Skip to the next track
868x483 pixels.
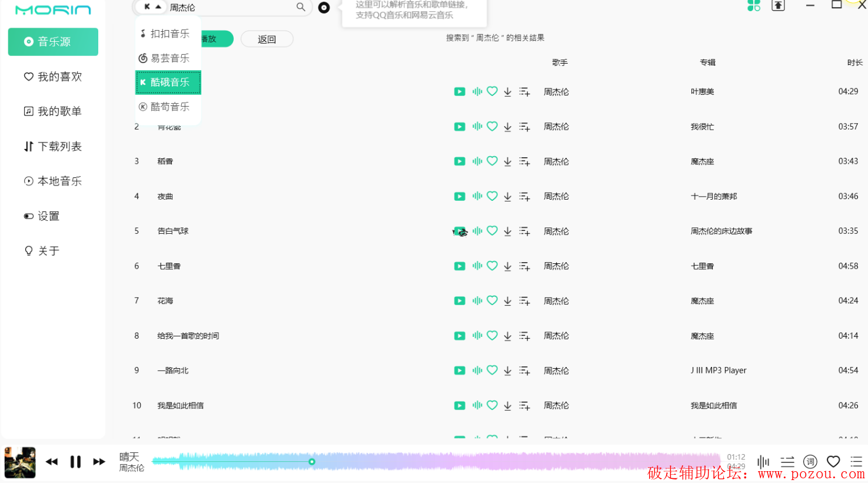pos(99,462)
